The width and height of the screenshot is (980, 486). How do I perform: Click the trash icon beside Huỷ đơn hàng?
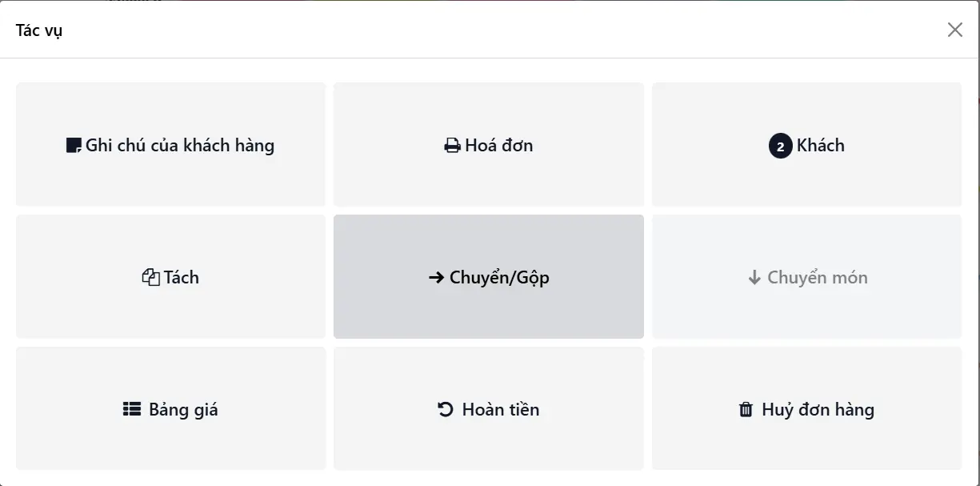(746, 410)
